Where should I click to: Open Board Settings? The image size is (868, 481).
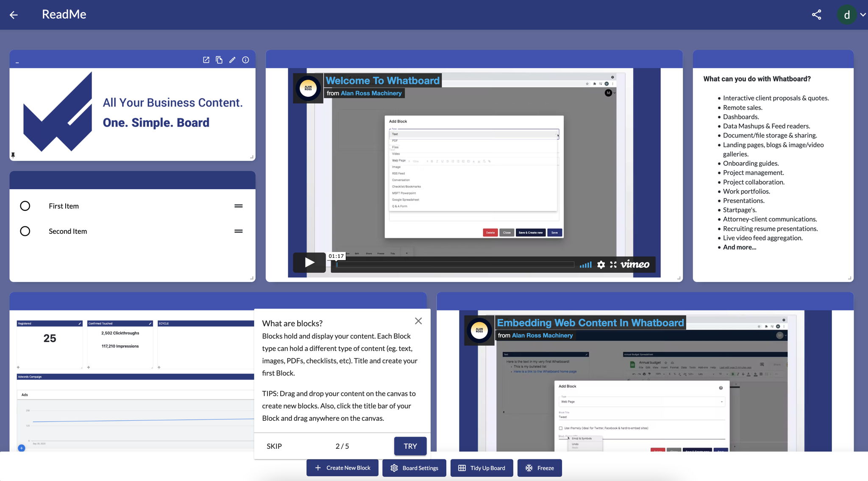pyautogui.click(x=414, y=468)
